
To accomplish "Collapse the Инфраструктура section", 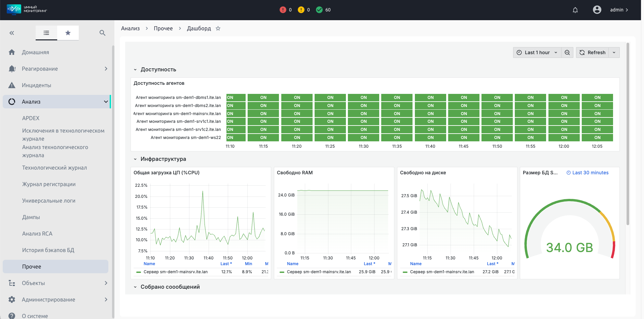I will click(135, 159).
